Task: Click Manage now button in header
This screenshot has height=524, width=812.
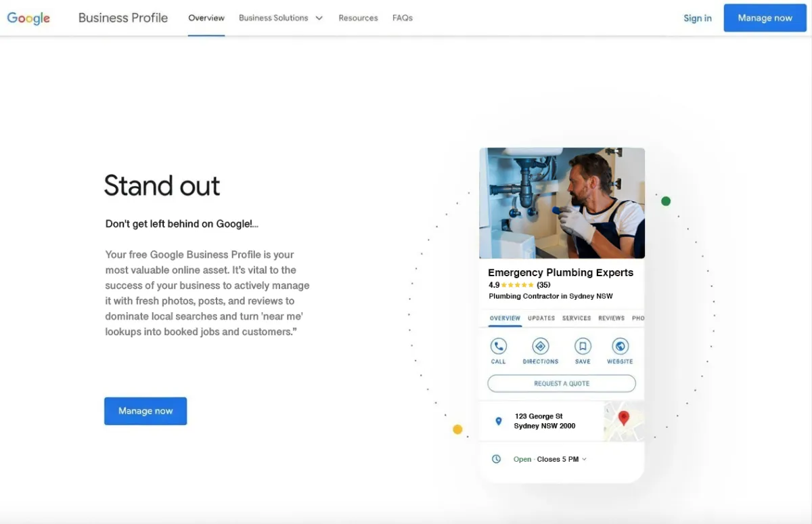Action: point(765,18)
